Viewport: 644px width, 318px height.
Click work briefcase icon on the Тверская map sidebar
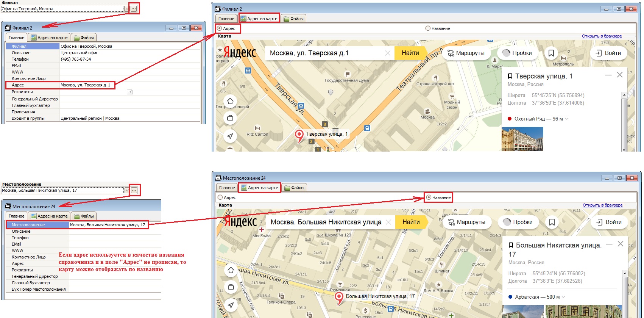pos(230,118)
